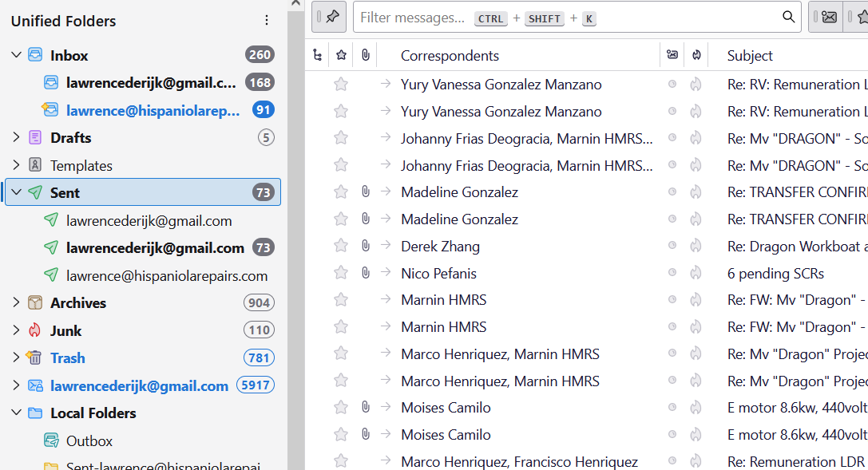Click the Sent folder unread count 73
Screen dimensions: 868x470
[263, 192]
